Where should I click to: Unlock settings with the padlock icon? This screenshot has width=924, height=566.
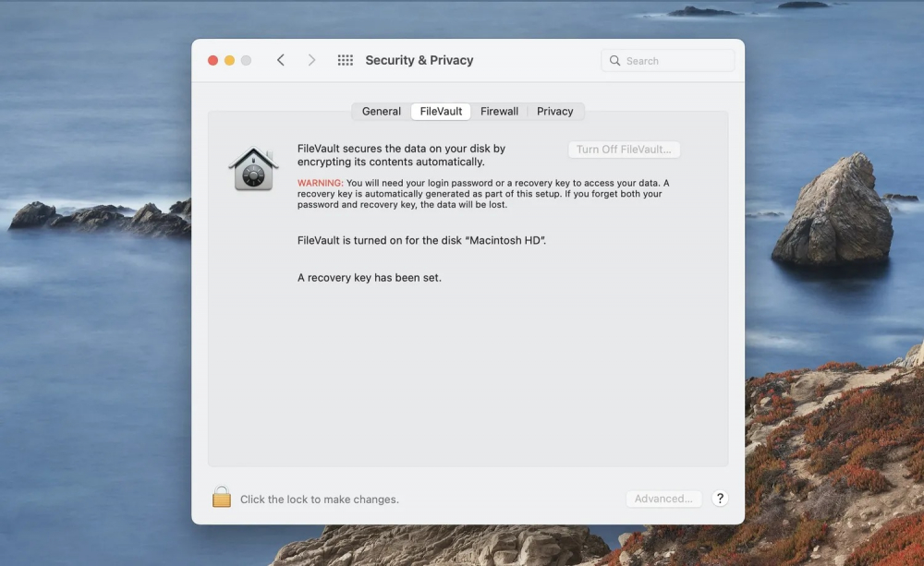[x=222, y=498]
